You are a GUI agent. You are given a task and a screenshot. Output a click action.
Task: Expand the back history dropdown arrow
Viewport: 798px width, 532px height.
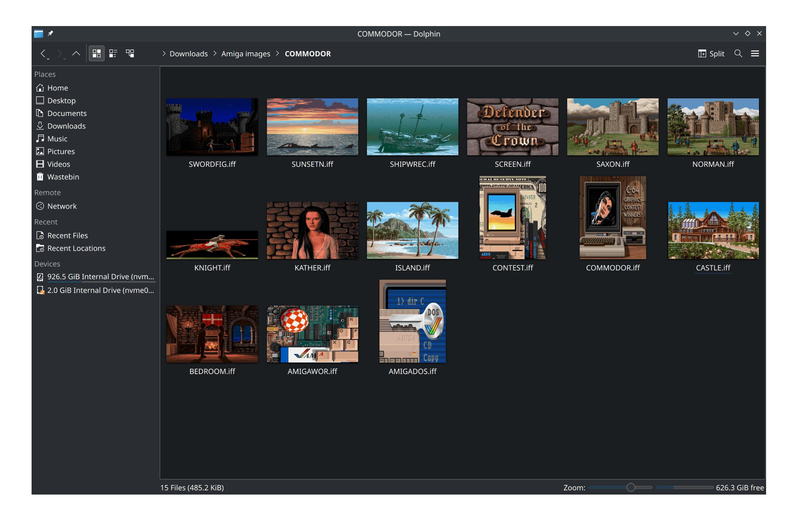point(48,59)
